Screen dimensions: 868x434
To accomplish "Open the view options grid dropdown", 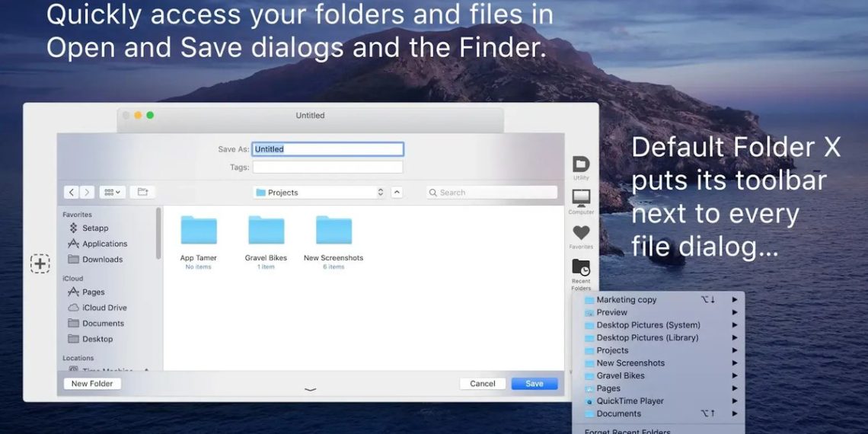I will (x=112, y=193).
